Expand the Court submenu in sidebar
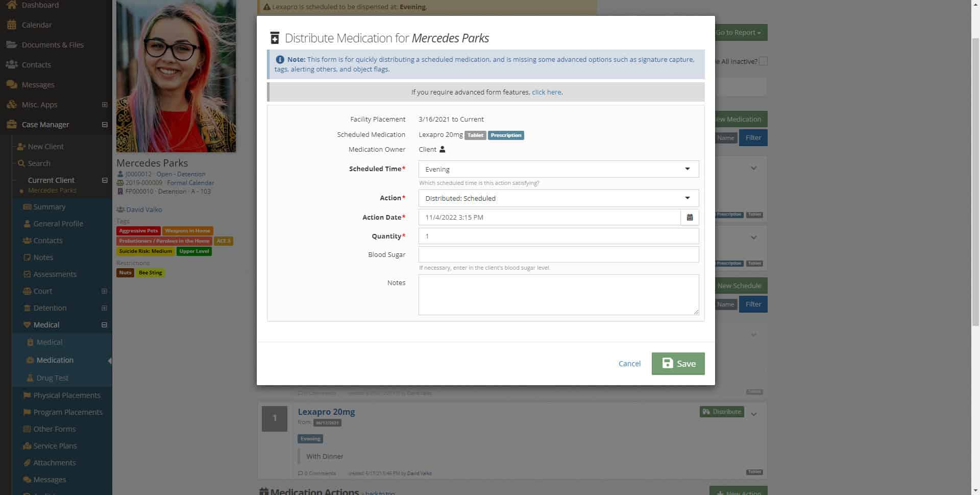Viewport: 980px width, 495px height. [x=104, y=291]
